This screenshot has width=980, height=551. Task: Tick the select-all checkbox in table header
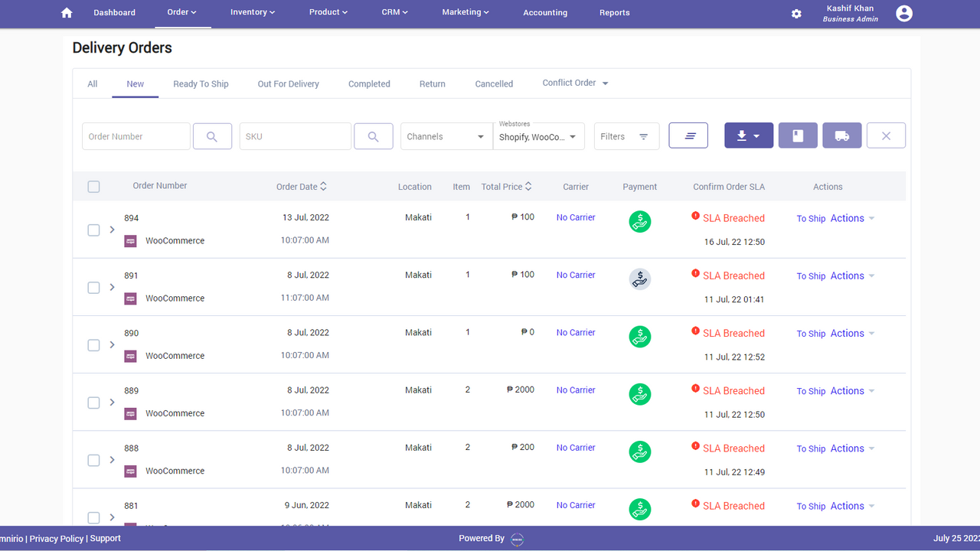93,186
